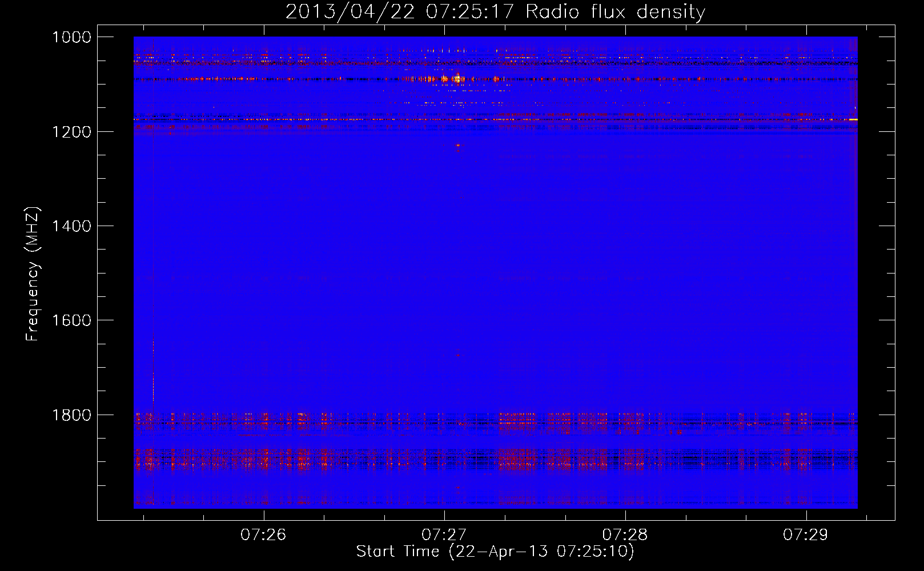
Task: Click the "Start Time (22-Apr-13 07:25:10)" axis label
Action: pyautogui.click(x=495, y=552)
